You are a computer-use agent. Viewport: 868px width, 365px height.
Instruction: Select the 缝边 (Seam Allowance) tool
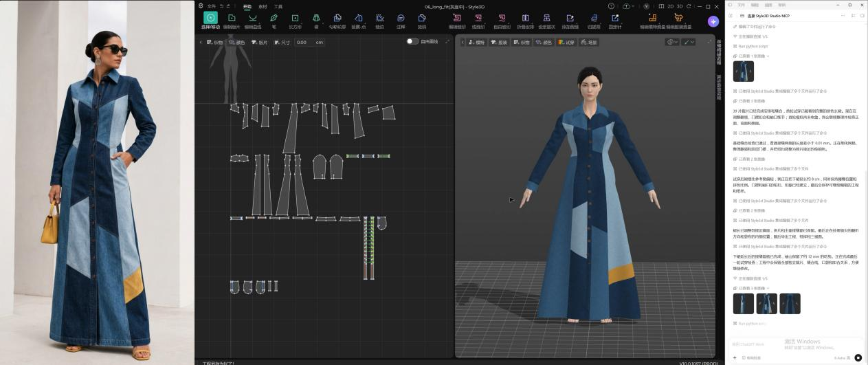pyautogui.click(x=379, y=21)
